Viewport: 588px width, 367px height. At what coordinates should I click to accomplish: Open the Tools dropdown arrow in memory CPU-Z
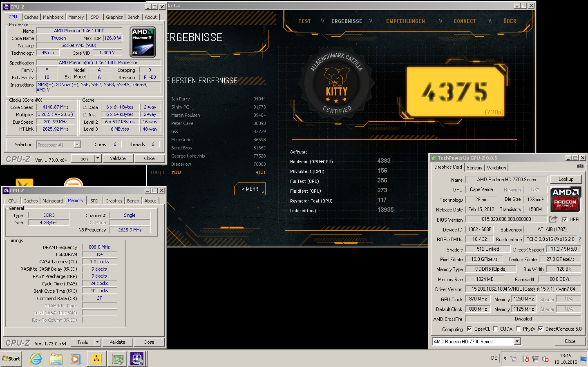[97, 342]
